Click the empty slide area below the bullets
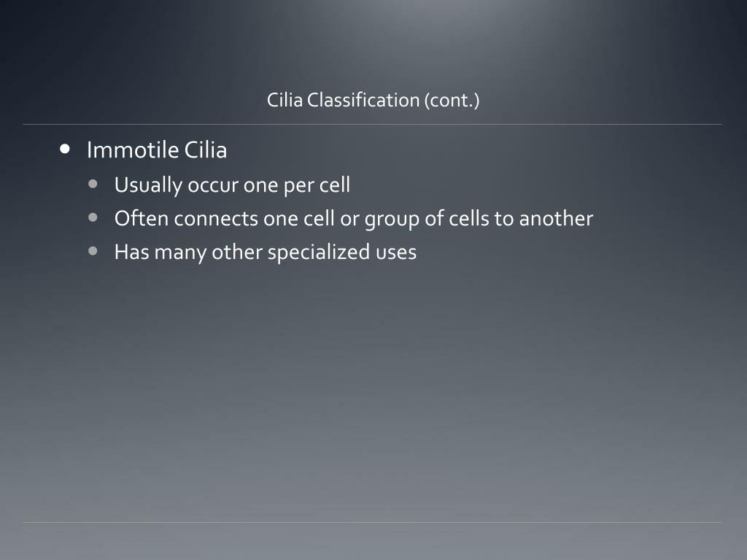The image size is (747, 560). point(372,391)
